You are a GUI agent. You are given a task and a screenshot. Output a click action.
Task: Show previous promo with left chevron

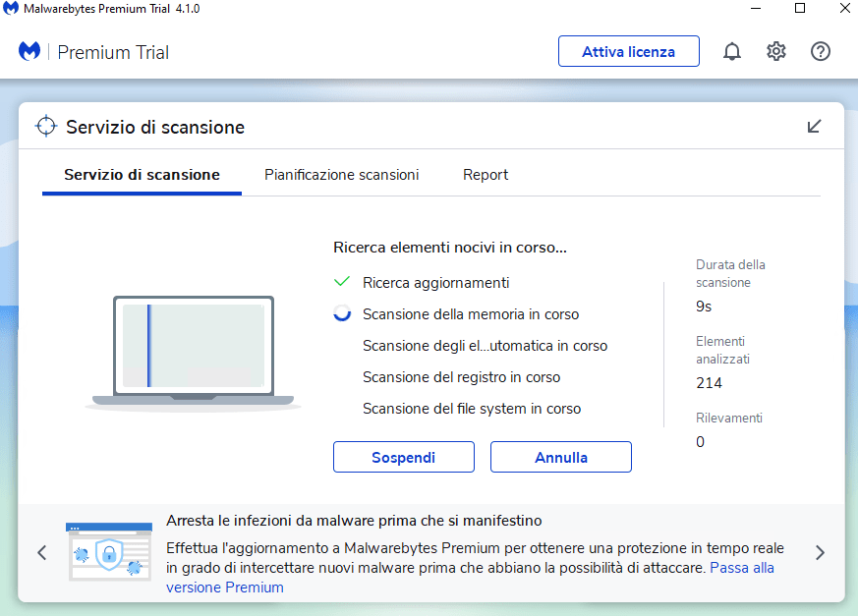point(42,552)
